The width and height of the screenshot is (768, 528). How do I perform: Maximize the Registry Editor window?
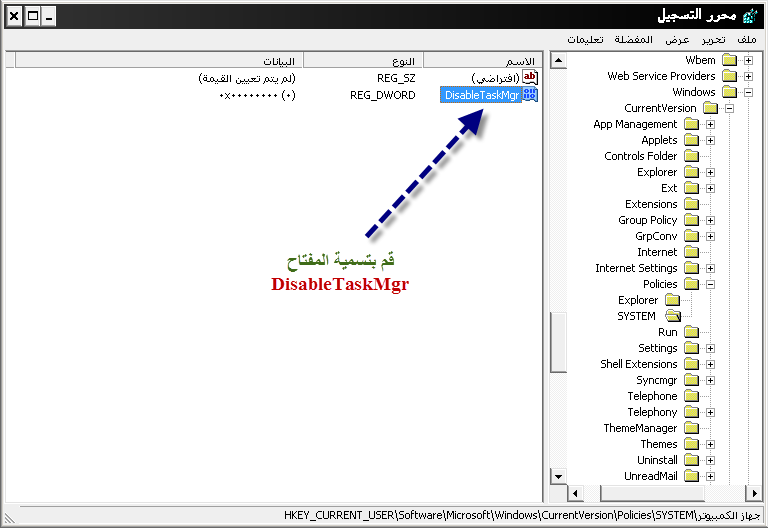point(33,16)
